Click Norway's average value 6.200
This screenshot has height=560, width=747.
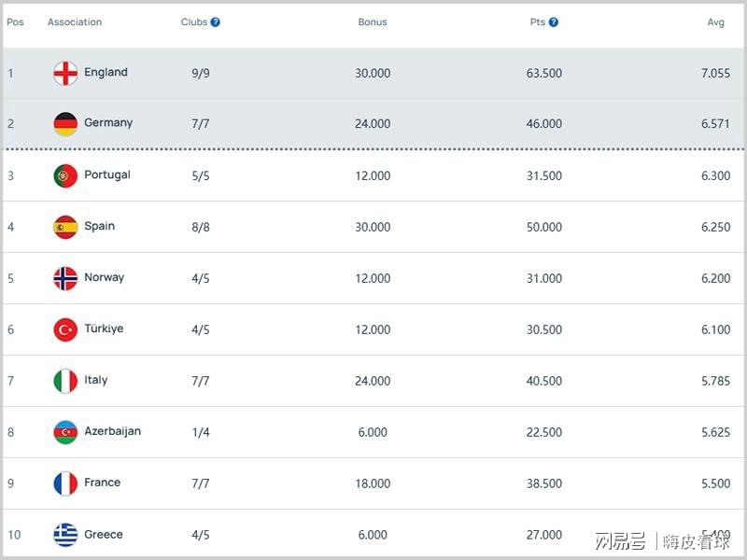[x=715, y=278]
